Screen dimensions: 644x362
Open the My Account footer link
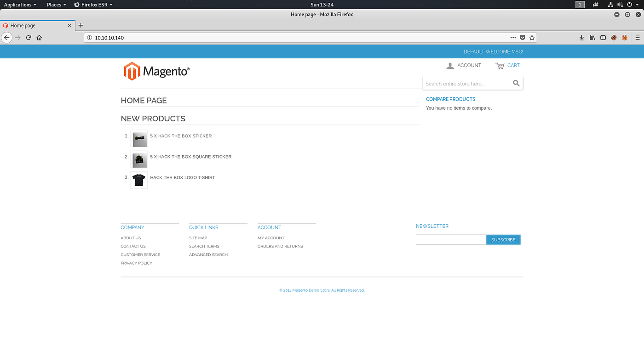tap(271, 238)
